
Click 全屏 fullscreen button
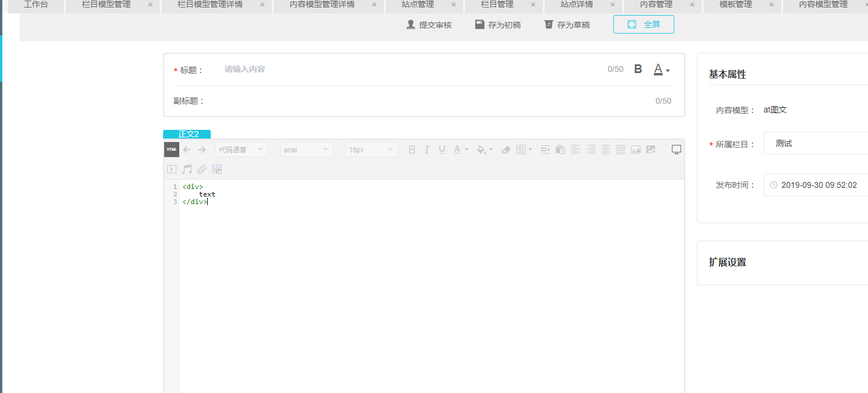(643, 24)
